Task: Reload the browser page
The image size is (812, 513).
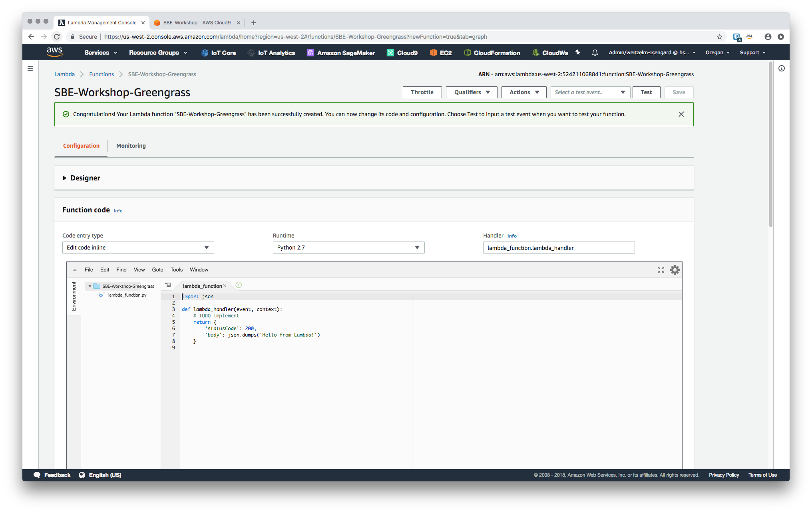Action: 57,37
